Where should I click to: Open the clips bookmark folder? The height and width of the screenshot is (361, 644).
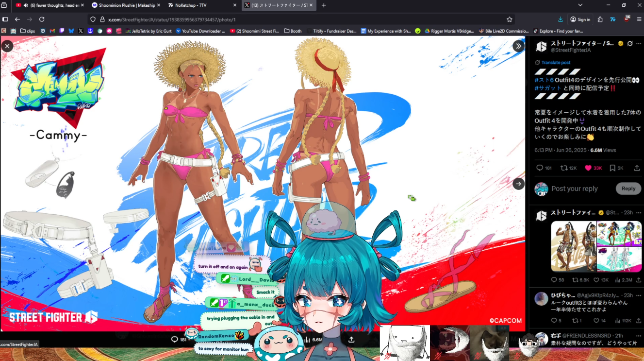coord(28,31)
